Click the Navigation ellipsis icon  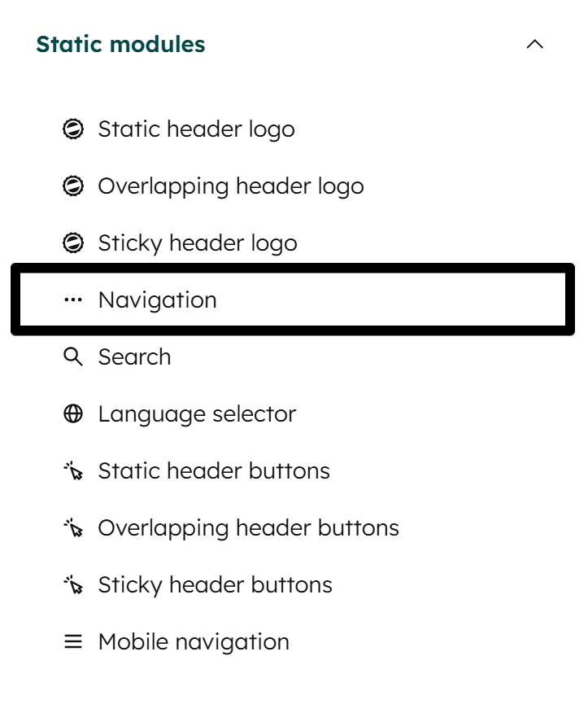coord(74,300)
